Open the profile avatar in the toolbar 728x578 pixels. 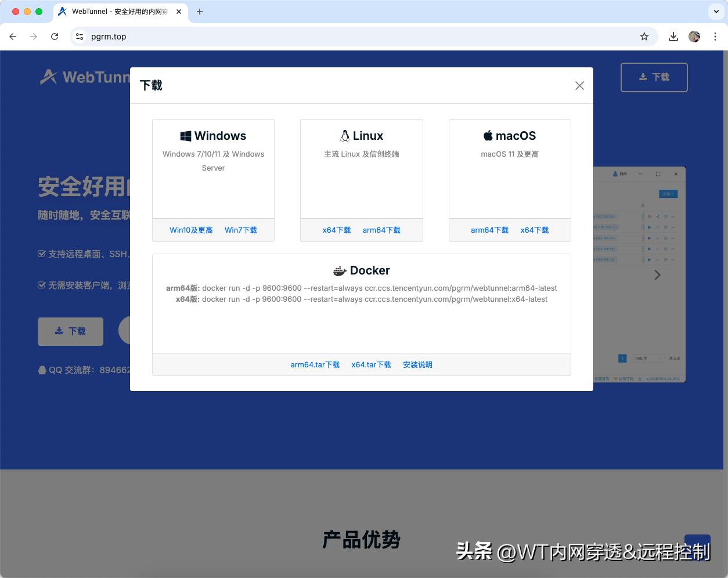[694, 37]
